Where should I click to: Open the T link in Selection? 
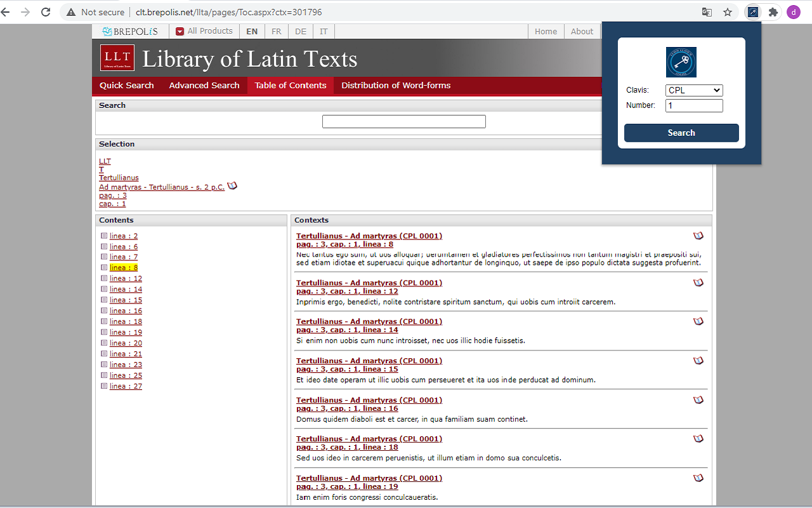point(101,170)
